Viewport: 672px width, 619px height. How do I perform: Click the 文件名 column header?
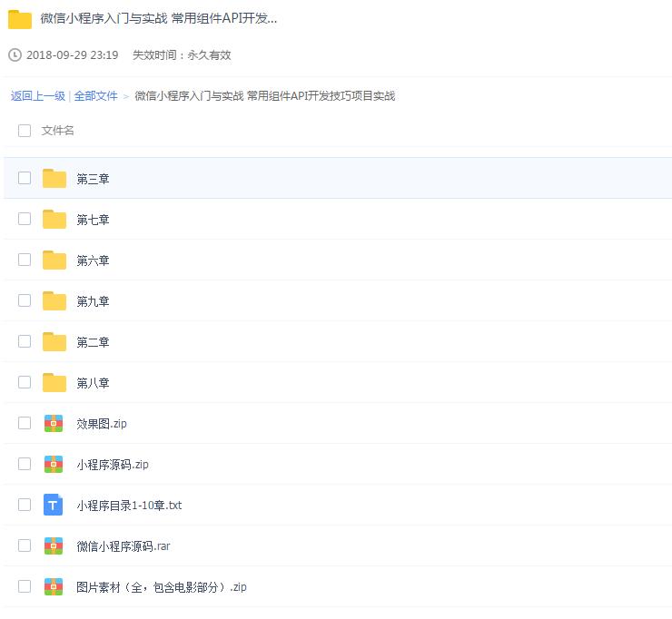(57, 130)
